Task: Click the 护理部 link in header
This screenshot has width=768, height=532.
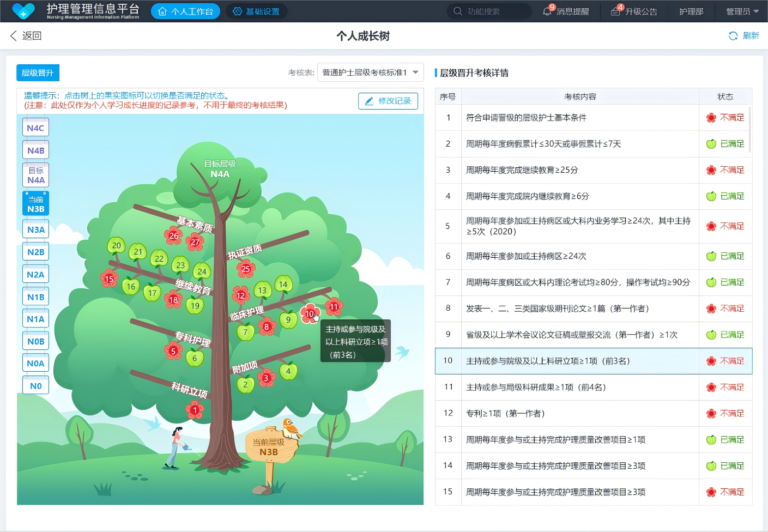Action: (x=691, y=11)
